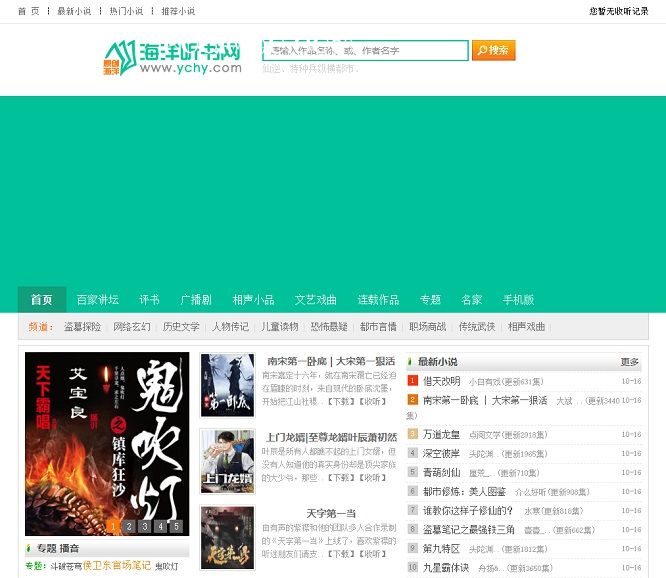This screenshot has width=666, height=578.
Task: Open 借天改明 ranked first in list
Action: [441, 381]
